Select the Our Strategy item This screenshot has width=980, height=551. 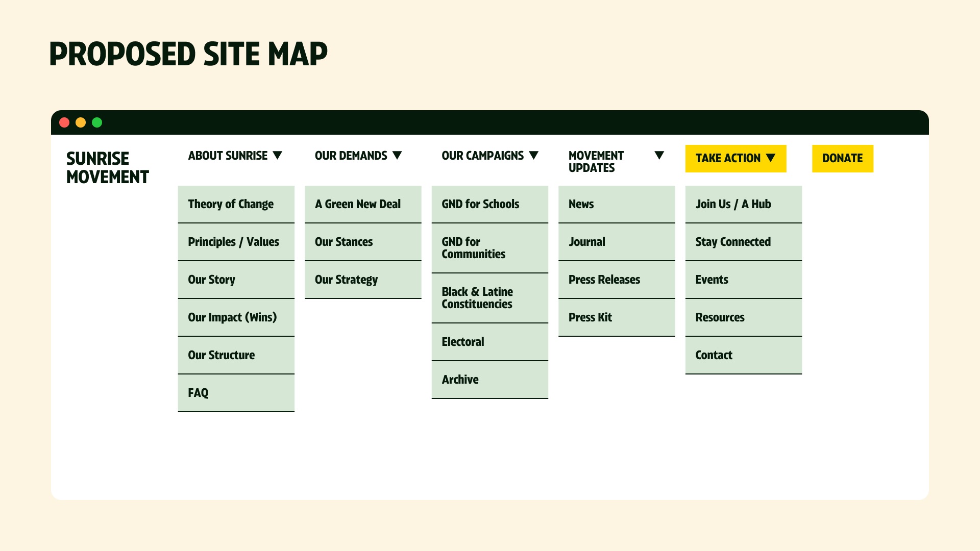(363, 280)
